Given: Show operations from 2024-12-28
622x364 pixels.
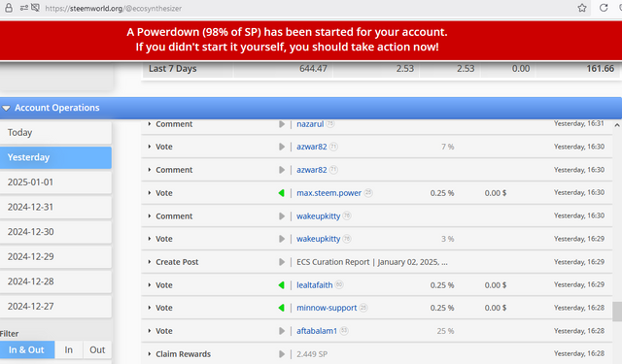Looking at the screenshot, I should pos(55,281).
